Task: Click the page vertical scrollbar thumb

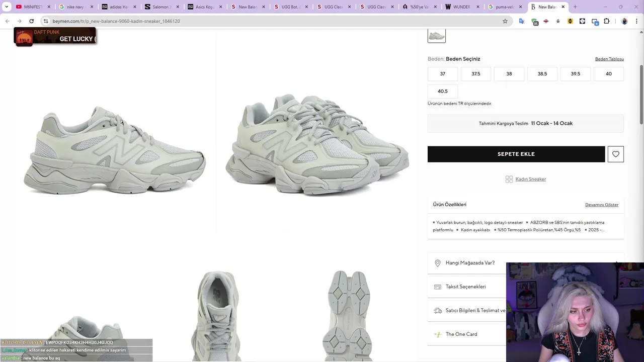Action: 641,95
